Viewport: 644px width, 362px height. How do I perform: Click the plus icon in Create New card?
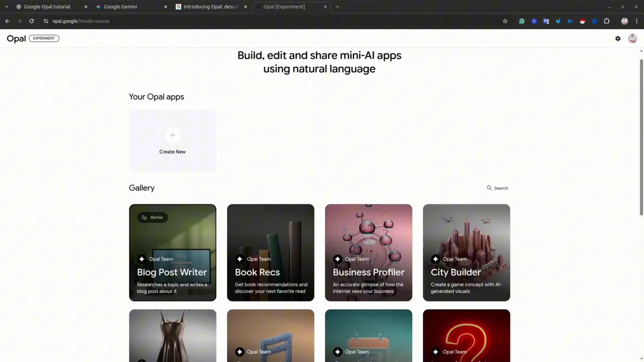(x=172, y=135)
